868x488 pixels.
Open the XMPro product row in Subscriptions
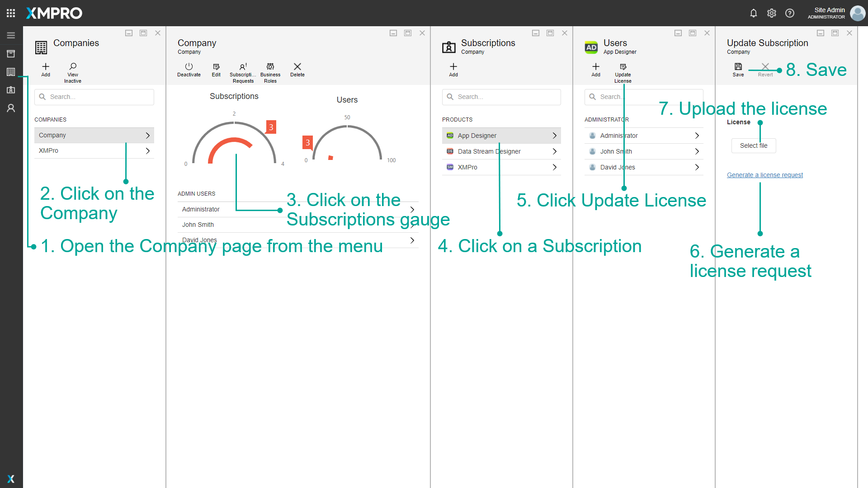point(501,167)
